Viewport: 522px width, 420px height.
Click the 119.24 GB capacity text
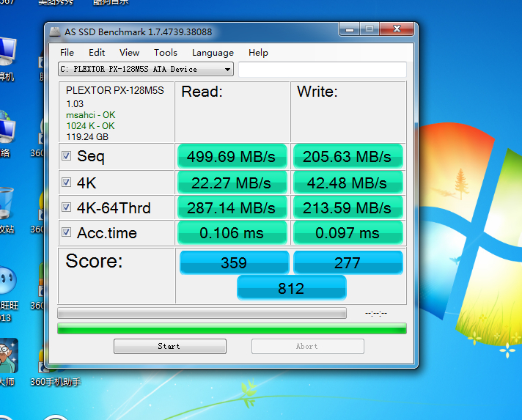click(x=87, y=137)
